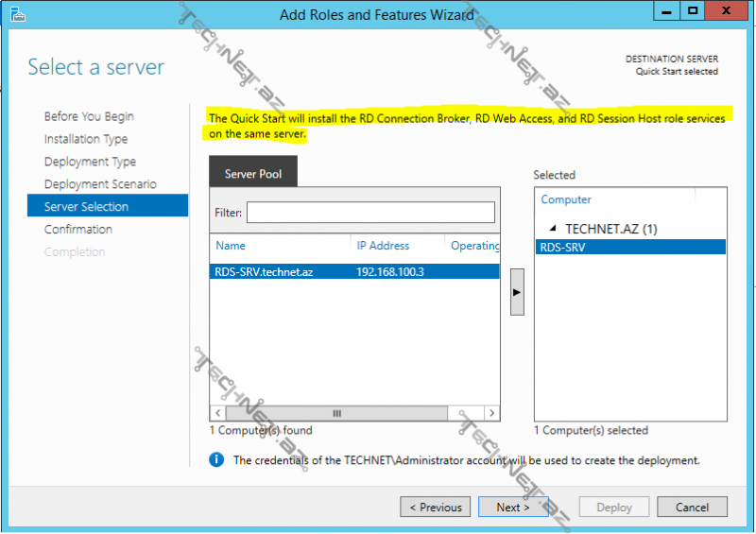
Task: Maximize the wizard window
Action: click(693, 12)
